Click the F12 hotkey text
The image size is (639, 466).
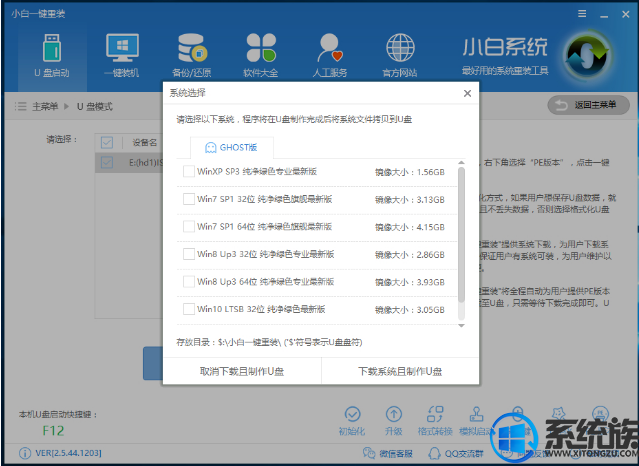(x=53, y=431)
